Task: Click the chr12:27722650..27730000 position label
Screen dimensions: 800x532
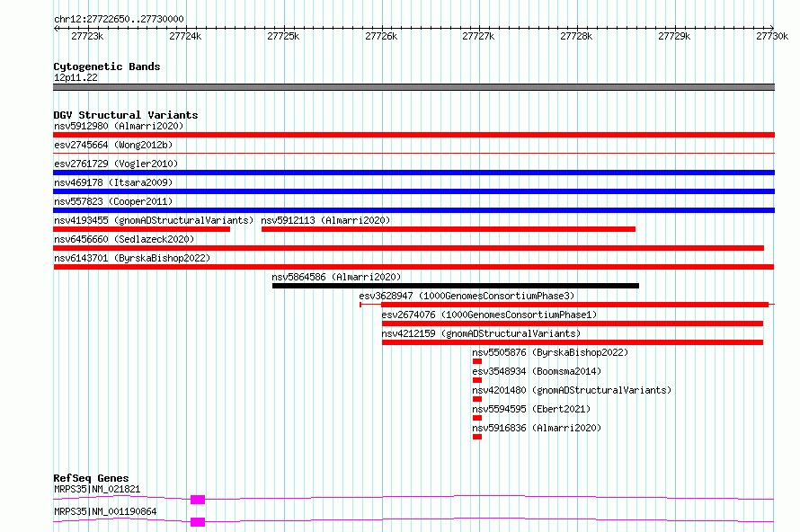Action: 119,19
